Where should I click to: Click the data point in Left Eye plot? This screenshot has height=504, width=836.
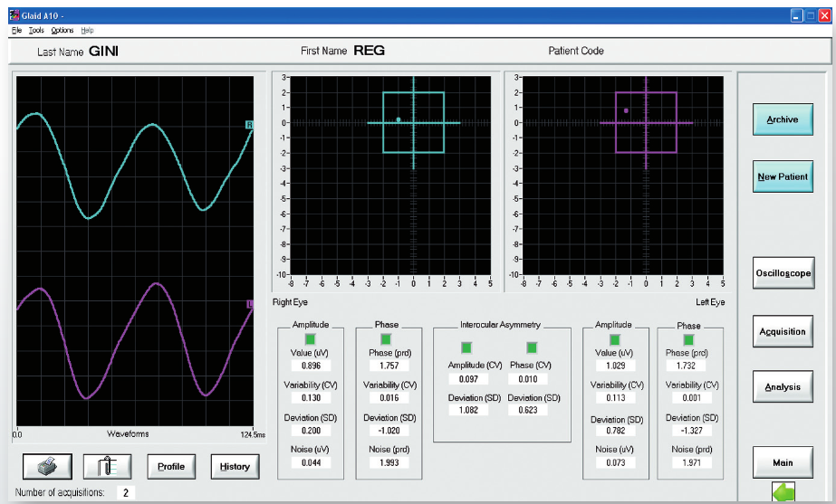click(626, 110)
